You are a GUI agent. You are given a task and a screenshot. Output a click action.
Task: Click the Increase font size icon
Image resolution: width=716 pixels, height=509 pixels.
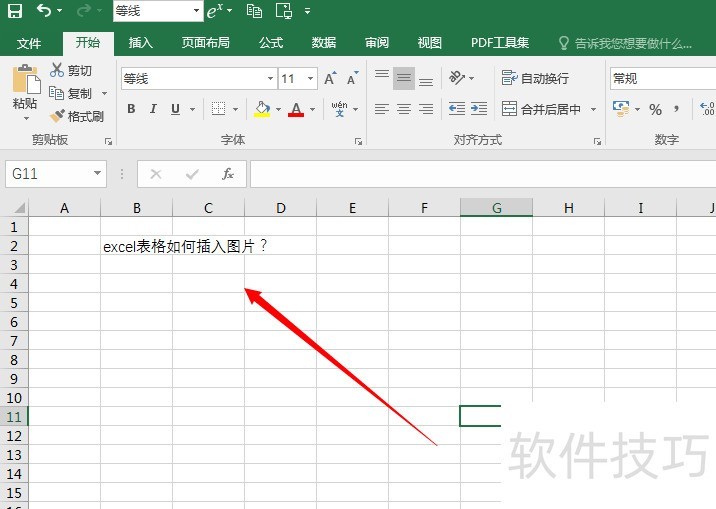click(330, 79)
